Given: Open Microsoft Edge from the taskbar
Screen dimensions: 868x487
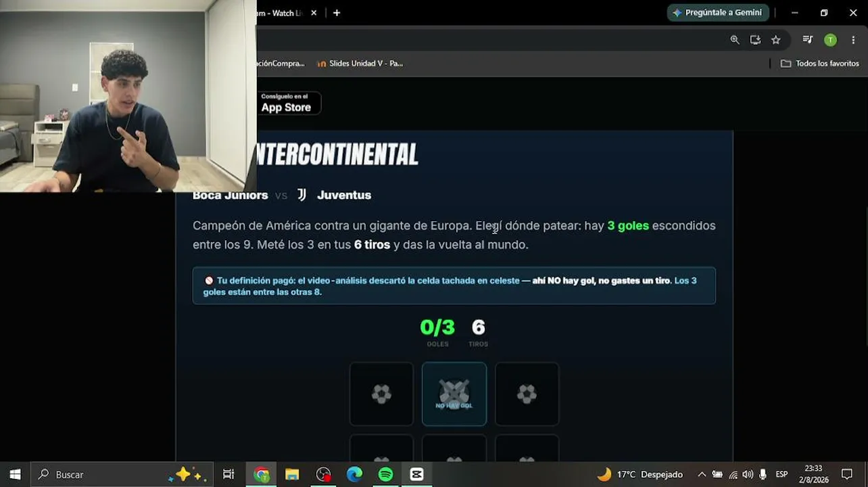Looking at the screenshot, I should point(354,475).
